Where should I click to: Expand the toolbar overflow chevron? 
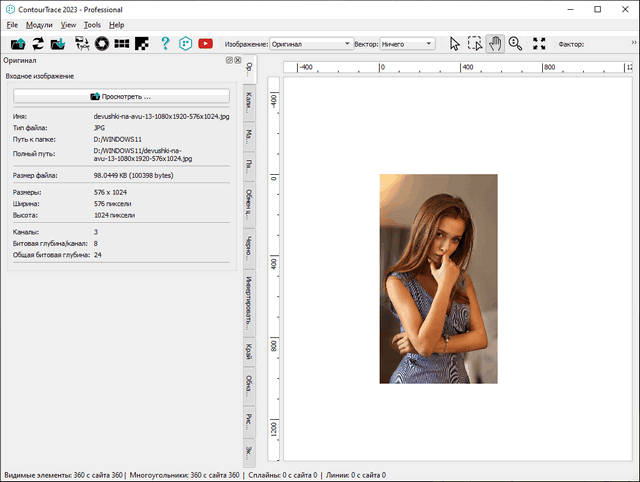click(x=633, y=42)
